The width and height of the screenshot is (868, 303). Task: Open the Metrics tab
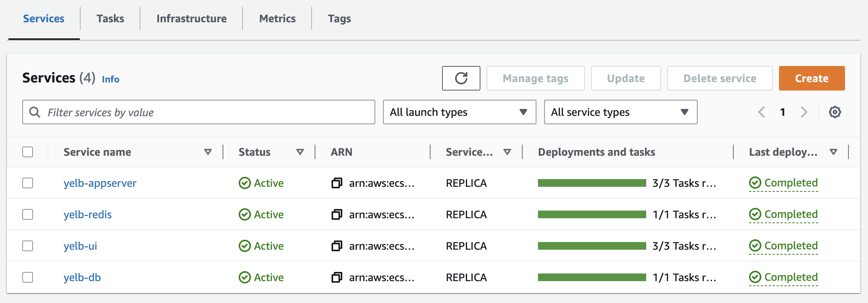(277, 19)
